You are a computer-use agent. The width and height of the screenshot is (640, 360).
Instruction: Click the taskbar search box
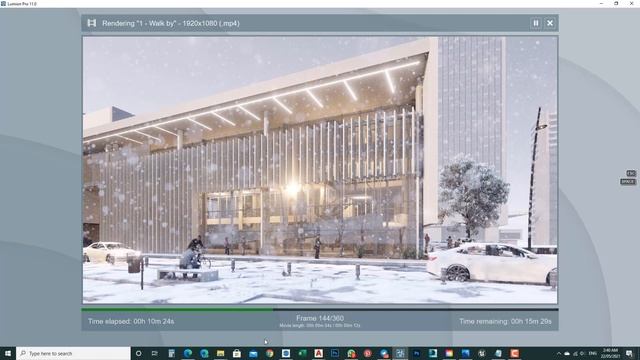[x=73, y=353]
